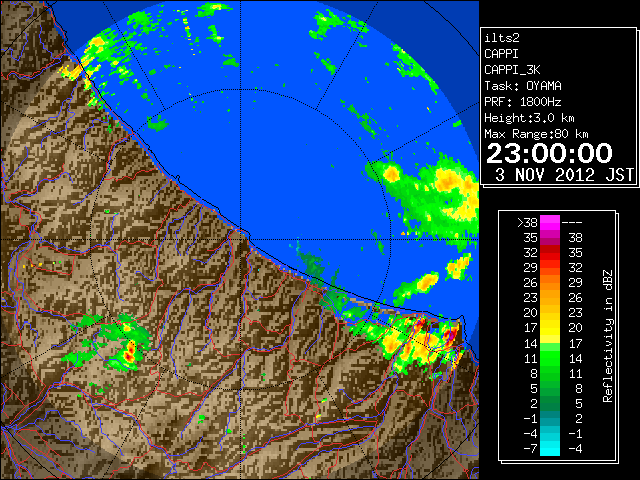Click the "Height:3.0 km" line
The width and height of the screenshot is (640, 480).
point(529,118)
